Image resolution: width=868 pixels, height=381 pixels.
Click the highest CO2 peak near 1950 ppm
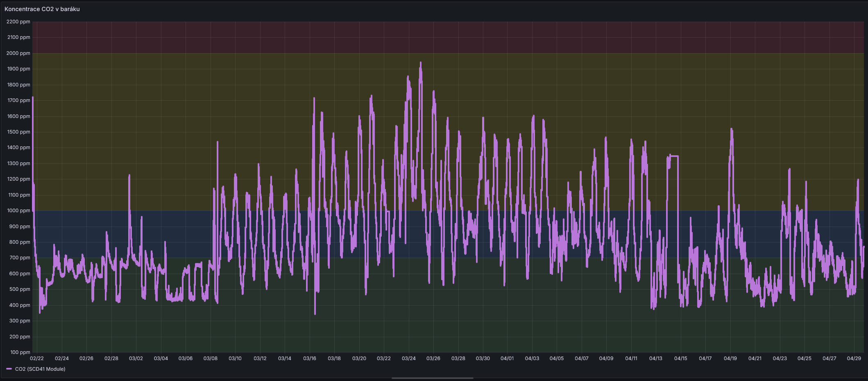(x=421, y=63)
